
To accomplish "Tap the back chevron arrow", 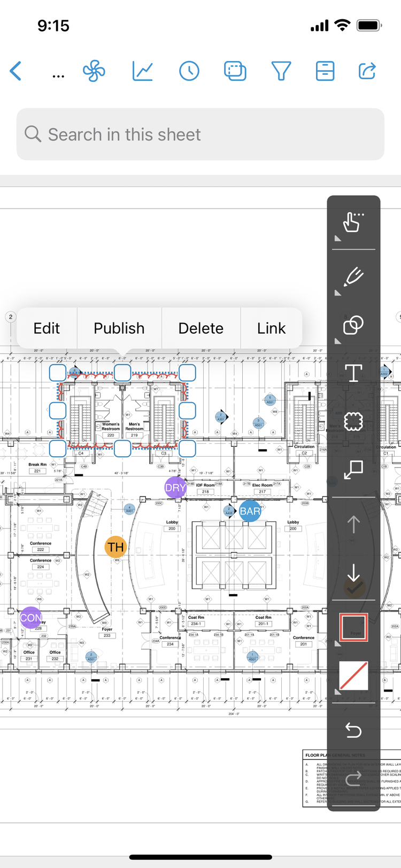I will point(16,71).
